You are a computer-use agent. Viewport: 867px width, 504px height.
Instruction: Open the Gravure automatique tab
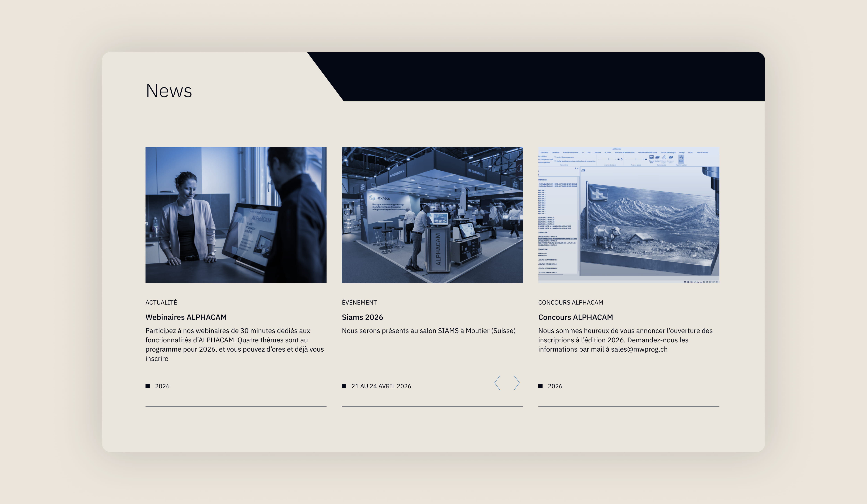pos(668,153)
